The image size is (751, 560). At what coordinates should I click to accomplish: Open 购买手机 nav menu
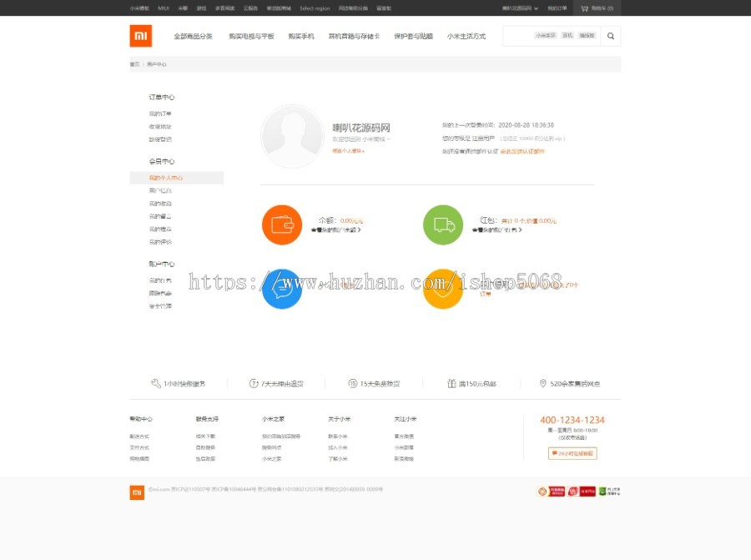point(301,37)
